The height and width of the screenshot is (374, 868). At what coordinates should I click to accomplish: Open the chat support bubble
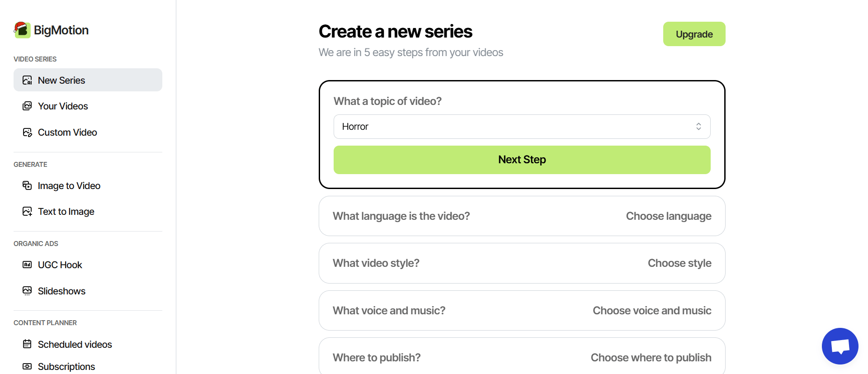pos(840,346)
